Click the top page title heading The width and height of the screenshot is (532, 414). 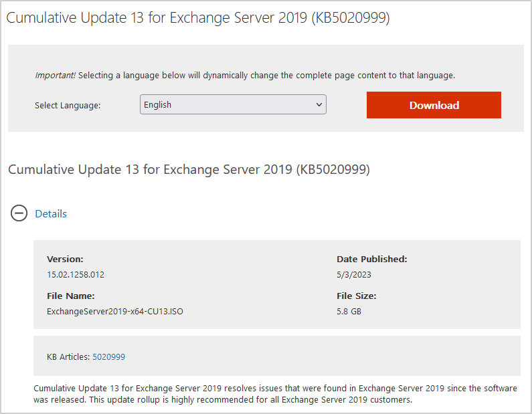[198, 18]
